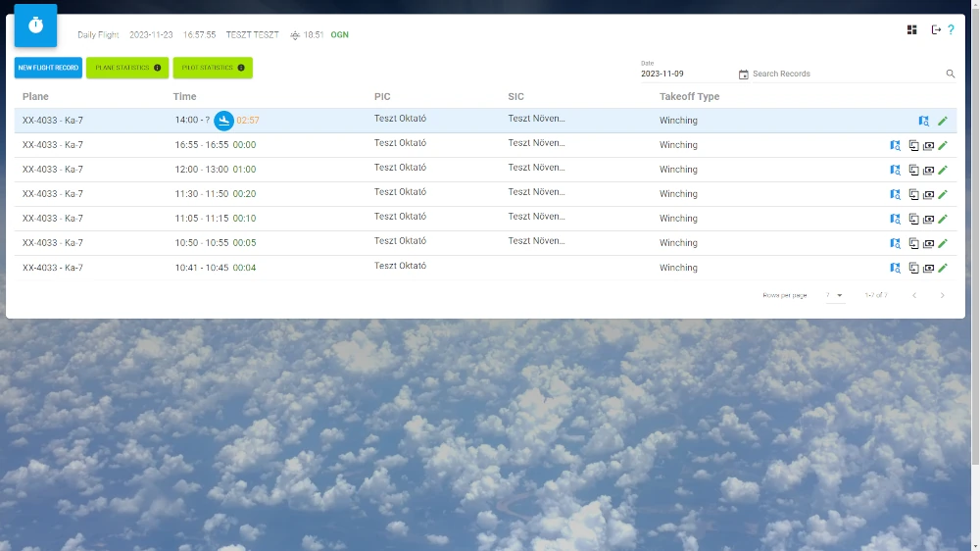Click New Flight Record button
Screen dimensions: 980x551
48,68
